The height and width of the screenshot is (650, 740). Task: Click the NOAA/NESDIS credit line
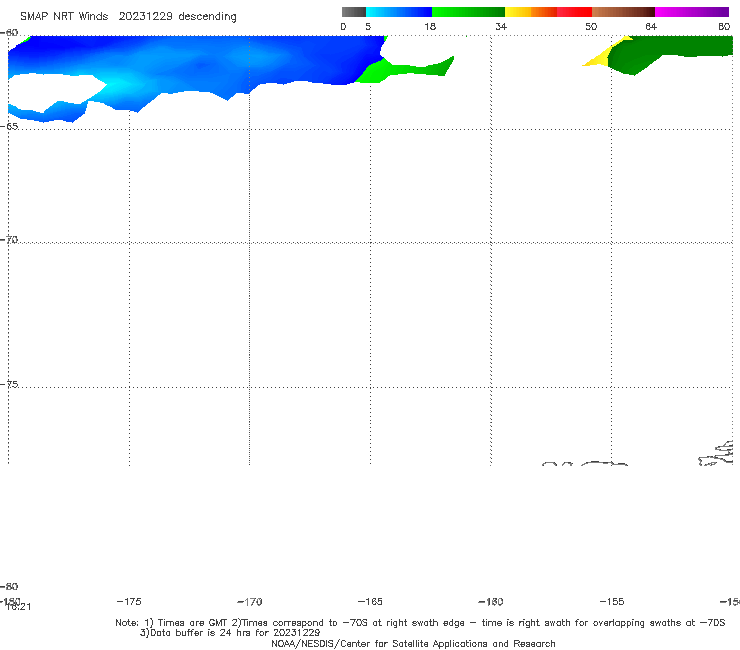(x=413, y=643)
